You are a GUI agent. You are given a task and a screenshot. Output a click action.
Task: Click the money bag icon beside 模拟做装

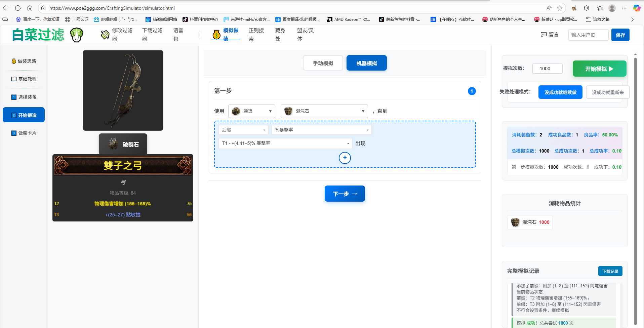click(x=216, y=34)
